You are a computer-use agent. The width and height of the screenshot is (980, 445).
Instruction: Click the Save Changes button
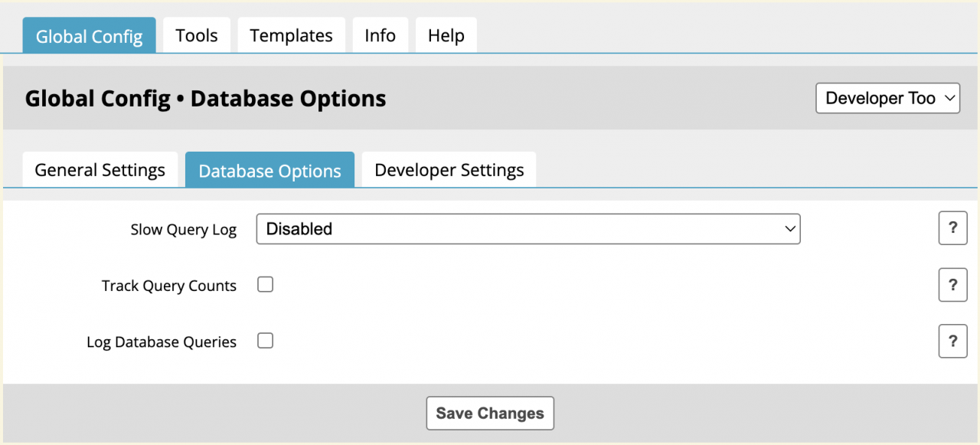coord(490,414)
